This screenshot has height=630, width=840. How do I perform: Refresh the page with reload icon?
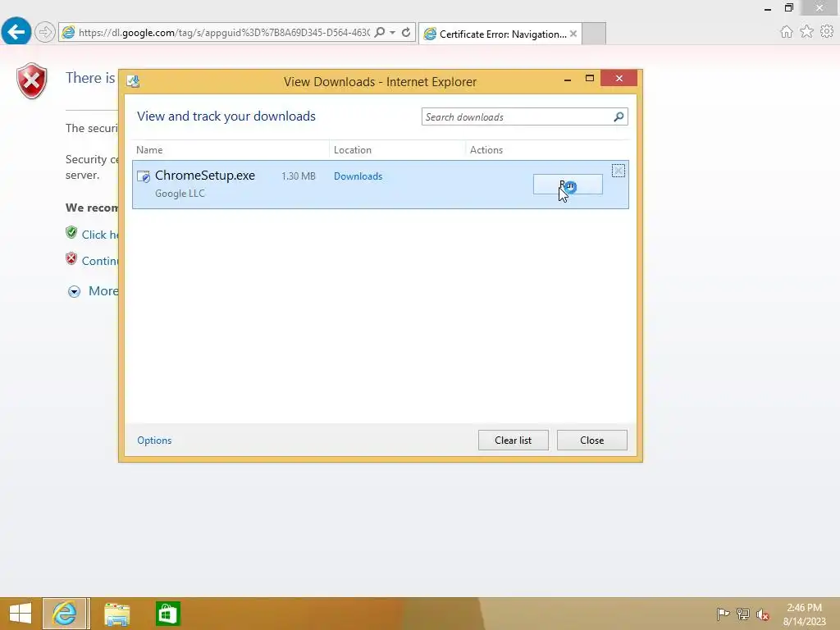[x=406, y=32]
